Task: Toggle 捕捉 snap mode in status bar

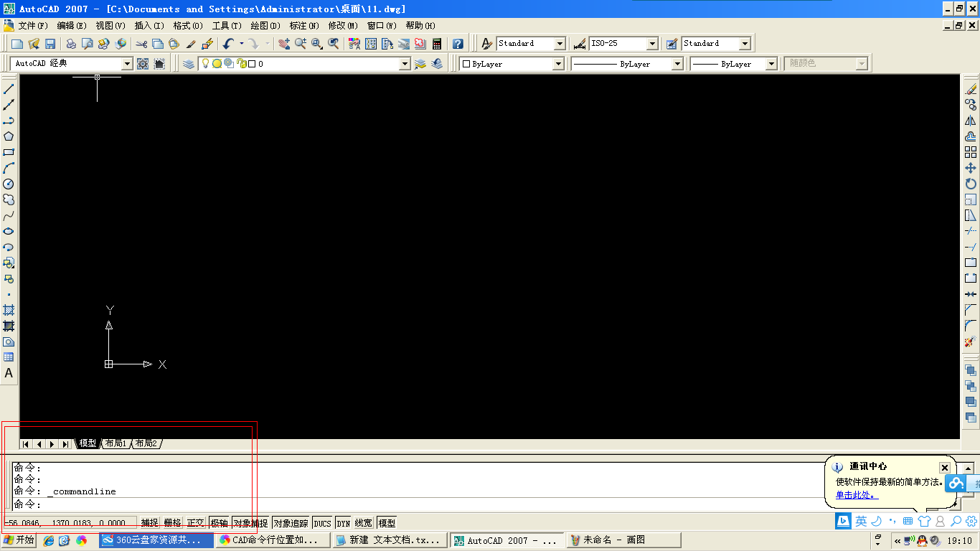Action: point(149,523)
